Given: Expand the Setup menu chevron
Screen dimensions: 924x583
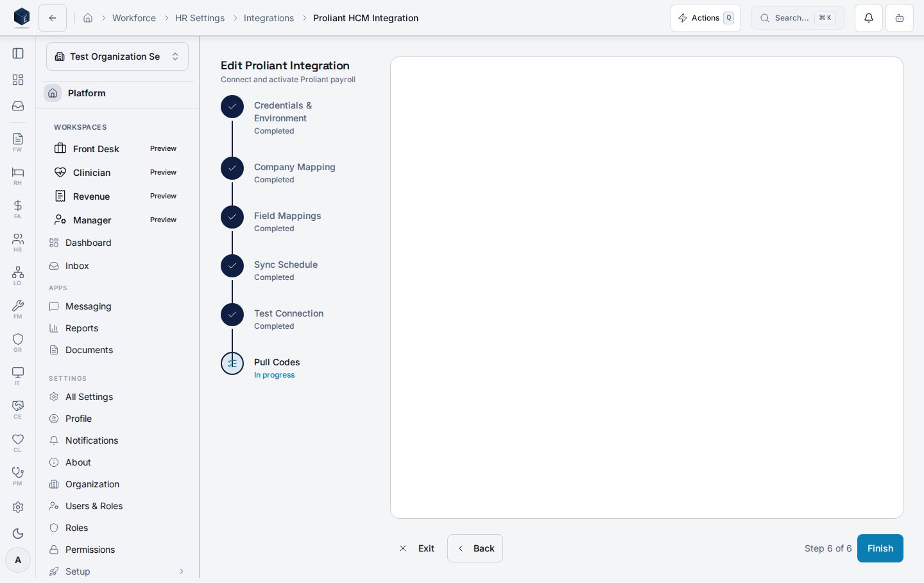Looking at the screenshot, I should pyautogui.click(x=182, y=571).
